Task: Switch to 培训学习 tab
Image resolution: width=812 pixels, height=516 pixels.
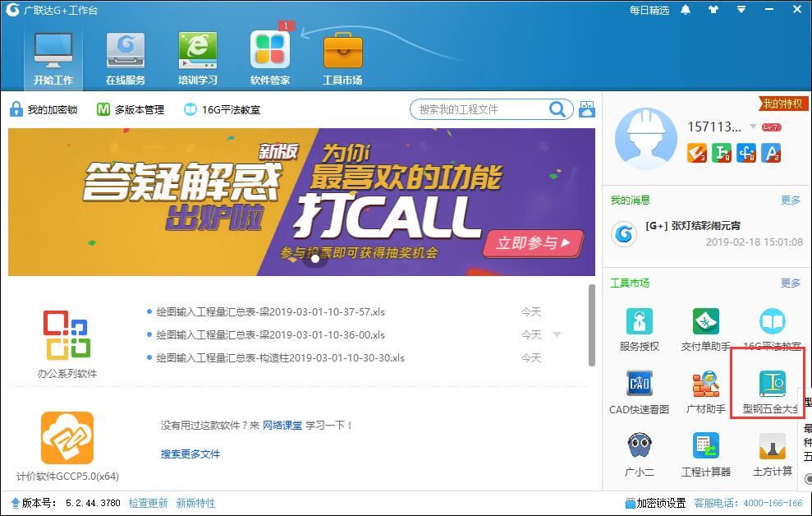Action: [198, 58]
